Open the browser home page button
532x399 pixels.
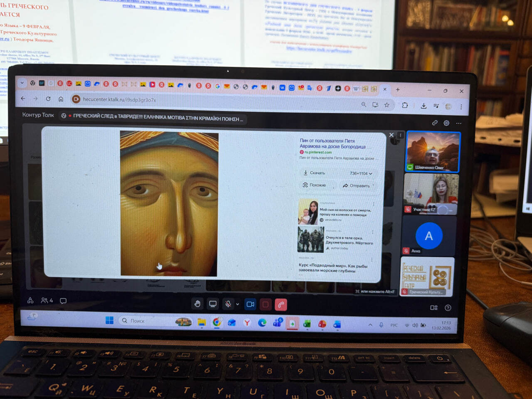pyautogui.click(x=61, y=99)
